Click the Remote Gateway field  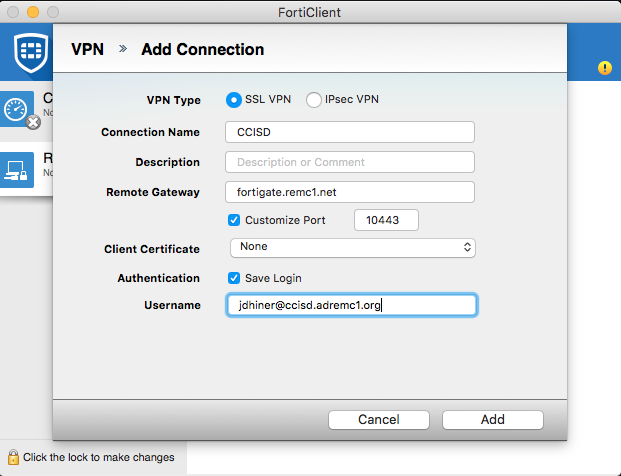350,192
